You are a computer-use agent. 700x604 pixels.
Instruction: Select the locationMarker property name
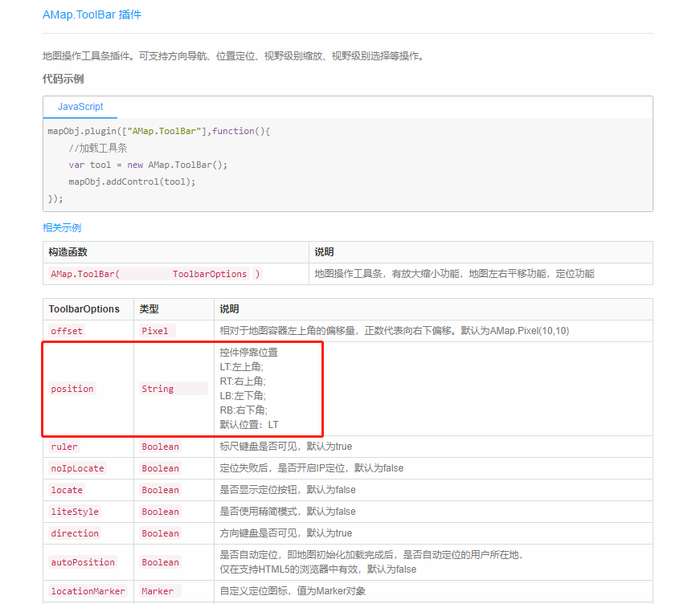87,591
